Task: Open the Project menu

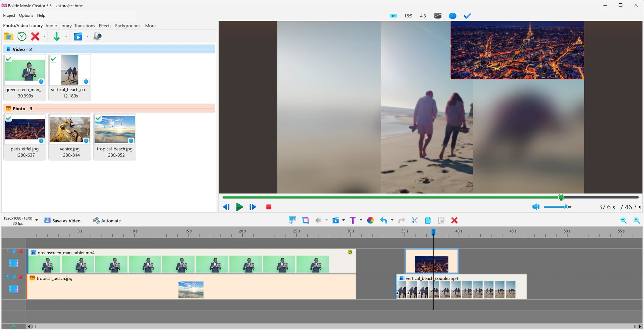Action: tap(9, 15)
